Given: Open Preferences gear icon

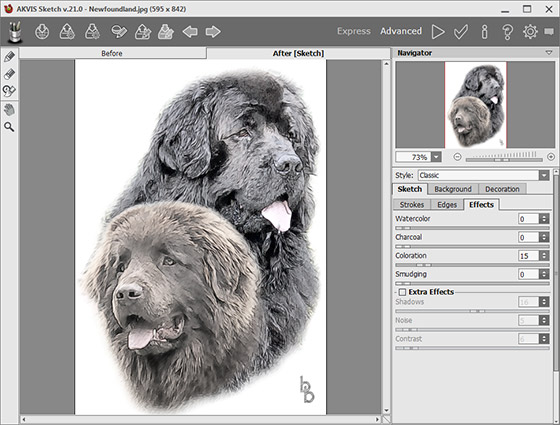Looking at the screenshot, I should (530, 32).
